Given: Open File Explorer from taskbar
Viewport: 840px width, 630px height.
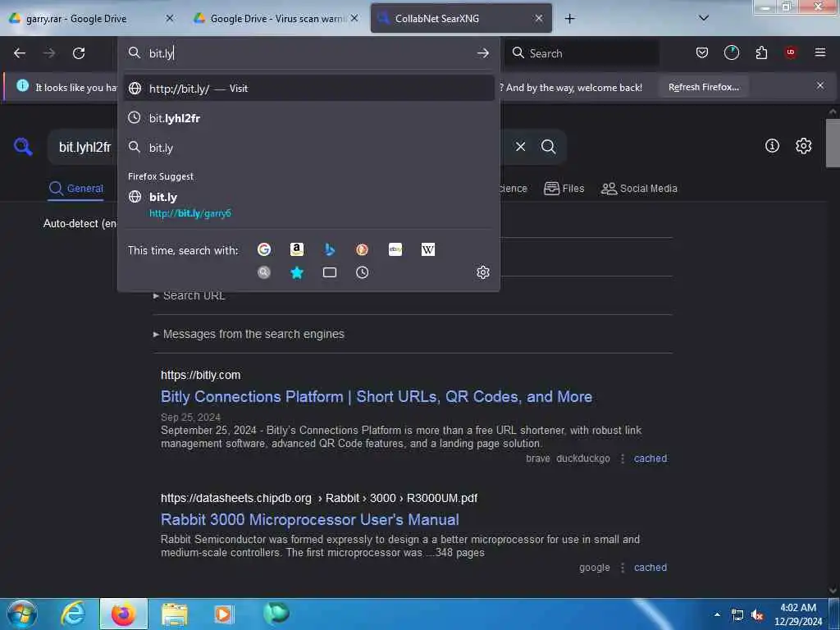Looking at the screenshot, I should 174,614.
